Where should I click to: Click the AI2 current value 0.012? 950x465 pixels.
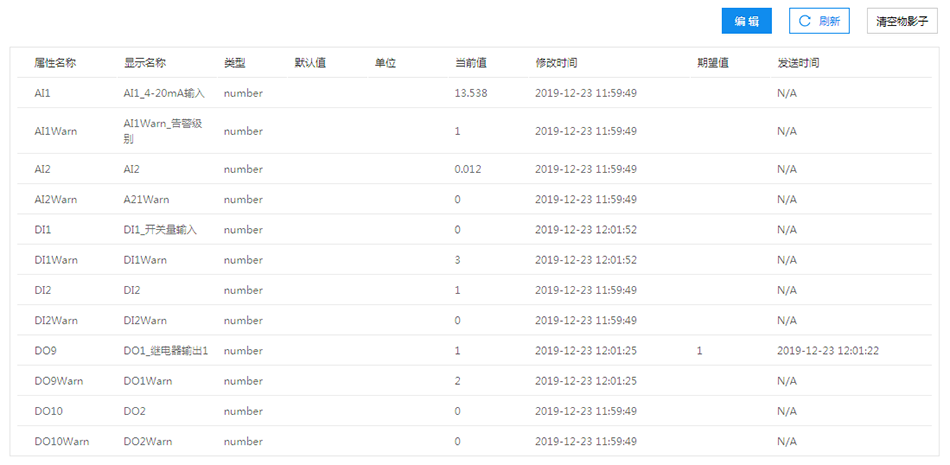[x=467, y=169]
